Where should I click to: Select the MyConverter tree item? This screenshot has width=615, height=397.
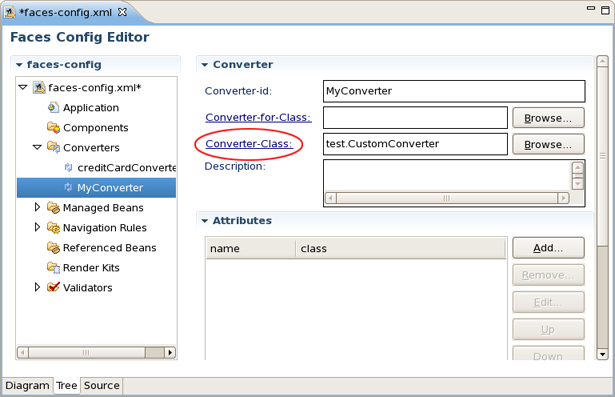click(x=96, y=188)
